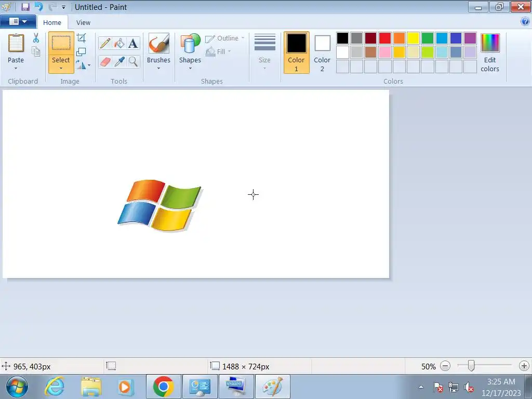532x399 pixels.
Task: Pick the Eraser tool
Action: pyautogui.click(x=105, y=62)
